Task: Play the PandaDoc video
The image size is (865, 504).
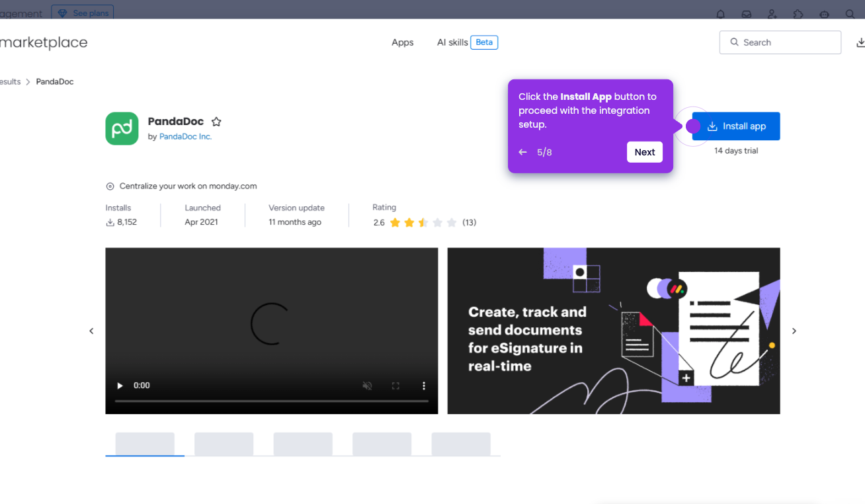Action: coord(120,386)
